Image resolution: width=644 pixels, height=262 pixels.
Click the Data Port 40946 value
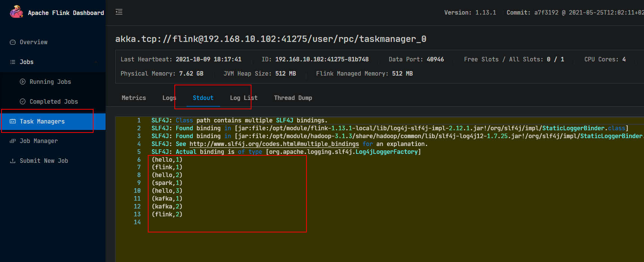point(435,59)
